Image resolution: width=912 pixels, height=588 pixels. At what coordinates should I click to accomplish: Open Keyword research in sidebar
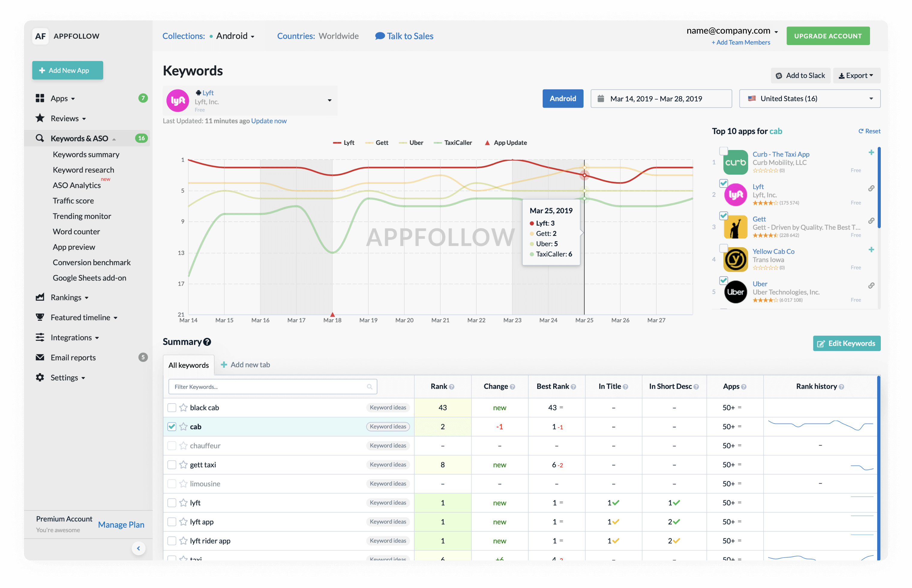pyautogui.click(x=83, y=169)
